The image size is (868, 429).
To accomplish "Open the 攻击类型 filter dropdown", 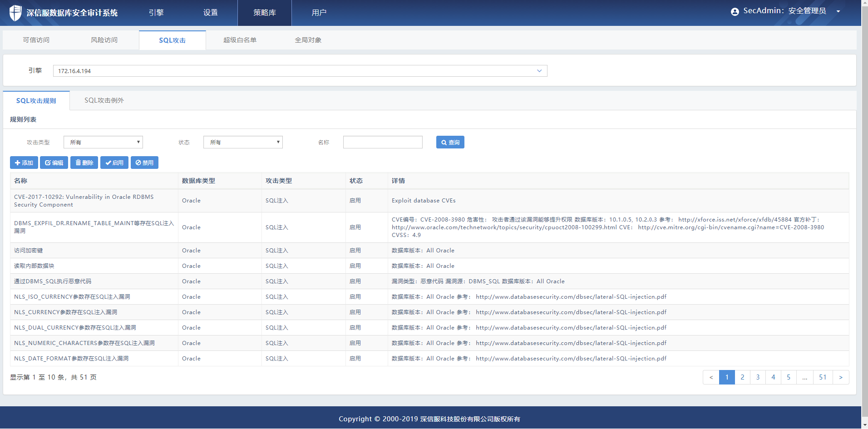I will pos(103,143).
